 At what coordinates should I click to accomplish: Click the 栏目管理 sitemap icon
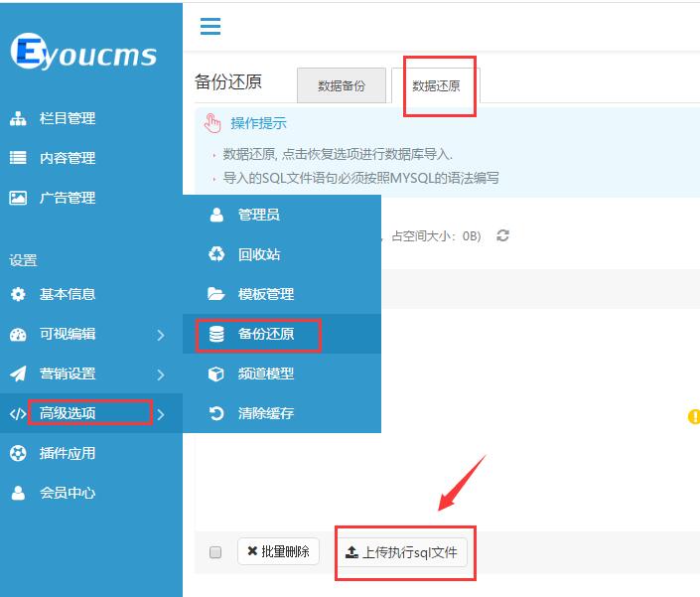click(x=18, y=118)
